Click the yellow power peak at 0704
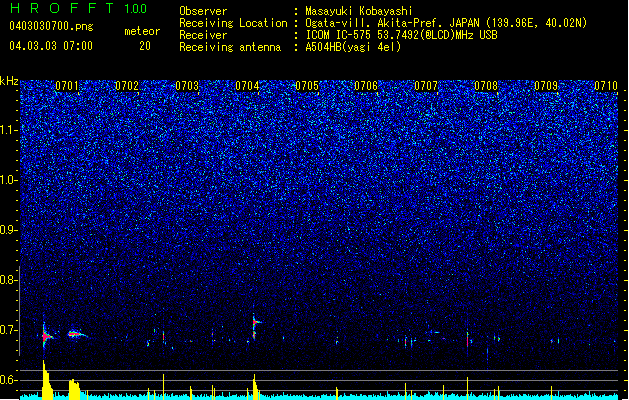The image size is (629, 400). pyautogui.click(x=255, y=387)
